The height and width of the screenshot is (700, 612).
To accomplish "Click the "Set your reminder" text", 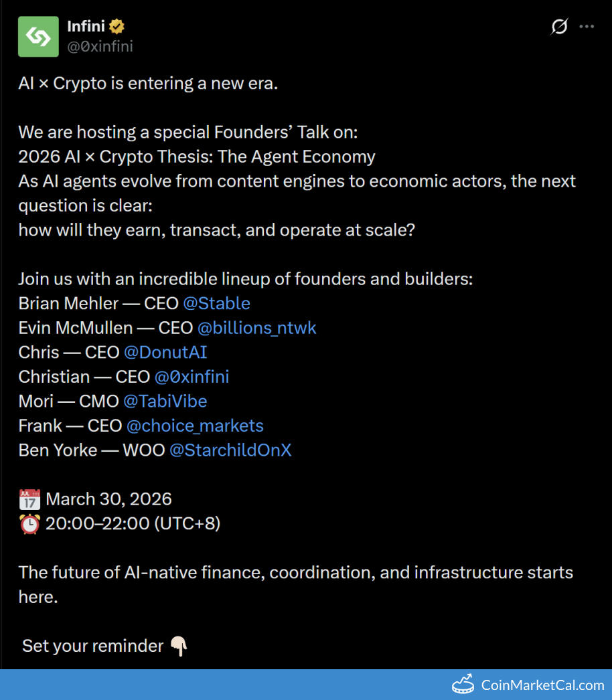I will tap(92, 646).
